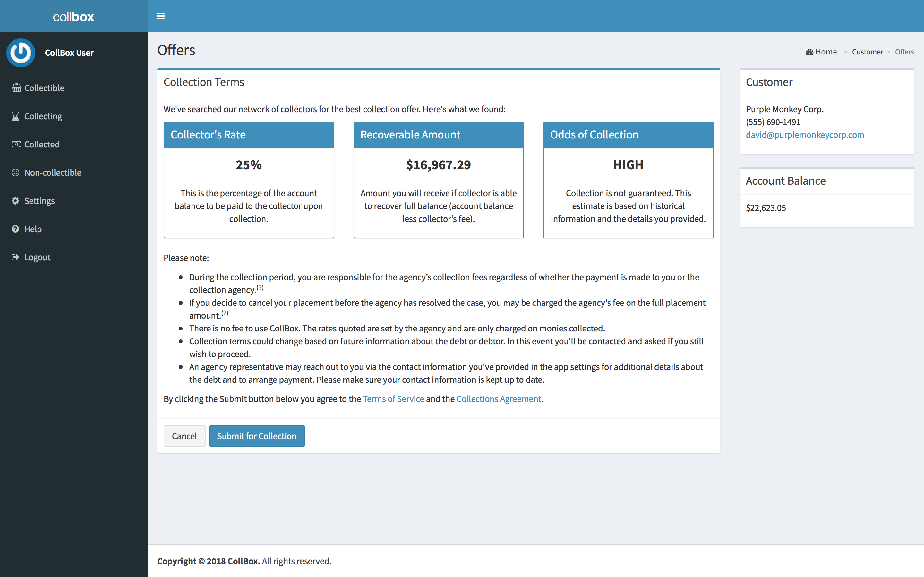The height and width of the screenshot is (577, 924).
Task: Click the Collected money icon
Action: tap(16, 144)
